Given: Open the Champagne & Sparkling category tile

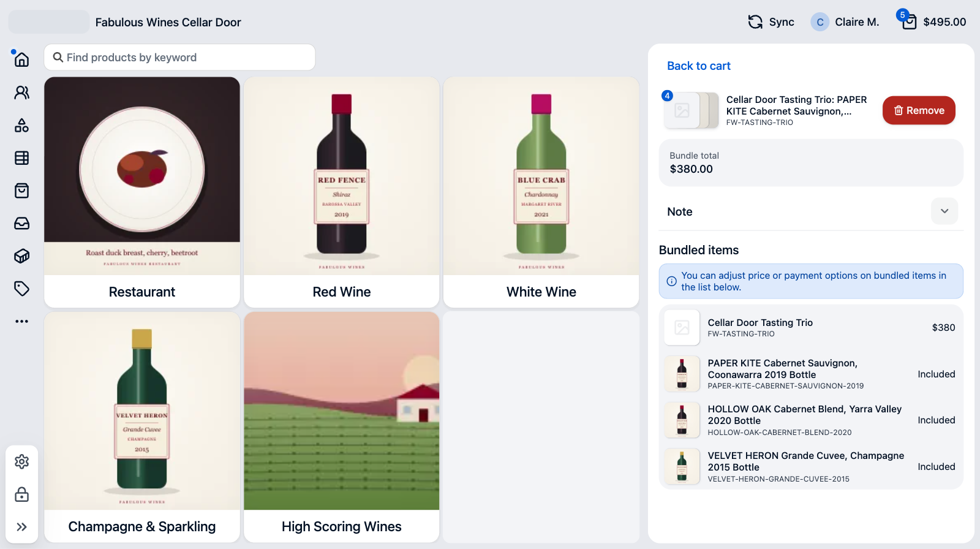Looking at the screenshot, I should 142,427.
